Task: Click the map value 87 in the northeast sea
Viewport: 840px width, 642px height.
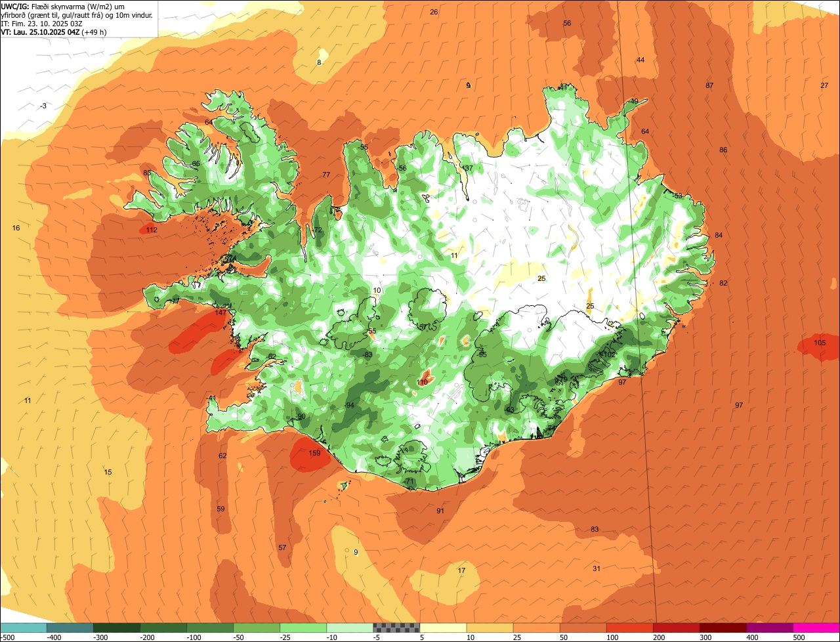Action: (709, 86)
